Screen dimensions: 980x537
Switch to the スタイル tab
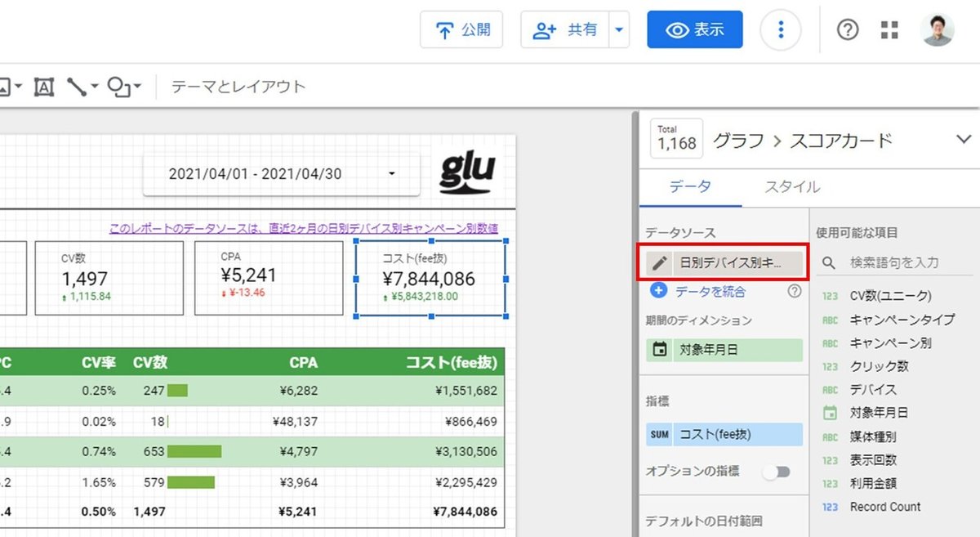pos(791,186)
